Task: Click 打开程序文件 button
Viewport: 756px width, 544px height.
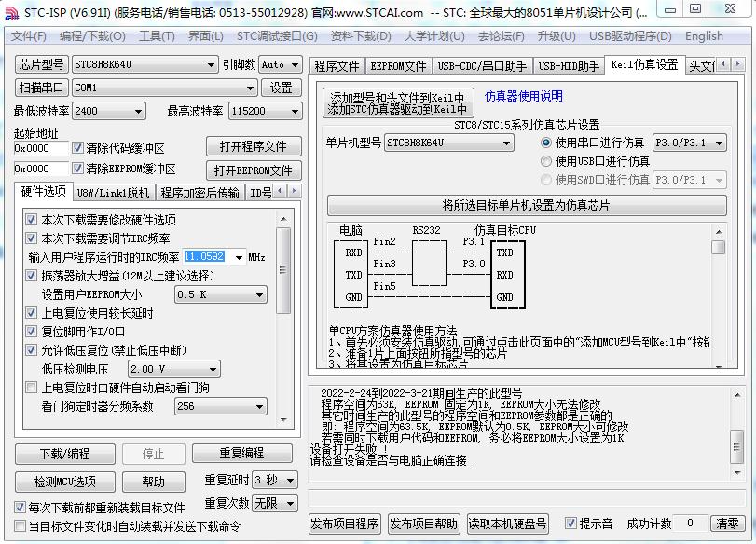Action: click(x=254, y=146)
